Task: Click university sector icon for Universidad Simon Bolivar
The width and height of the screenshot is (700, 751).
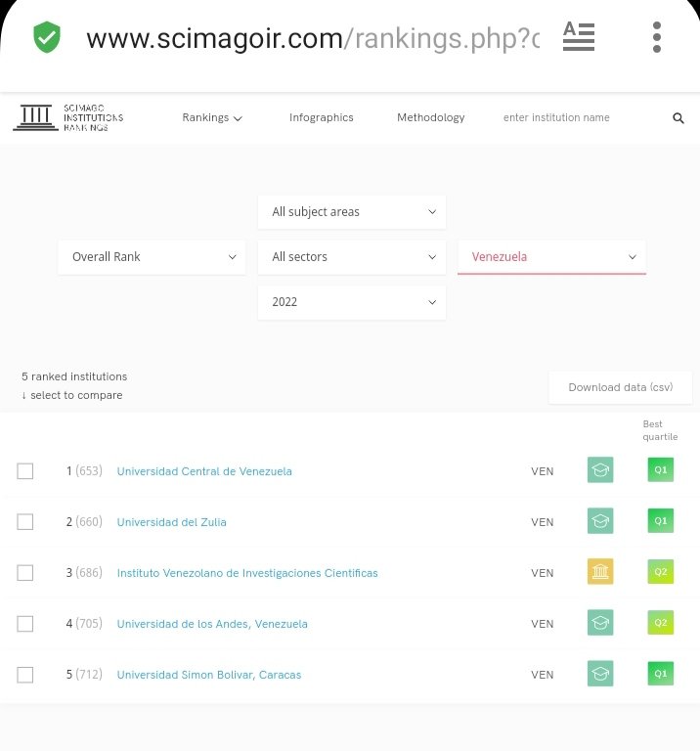Action: 600,674
